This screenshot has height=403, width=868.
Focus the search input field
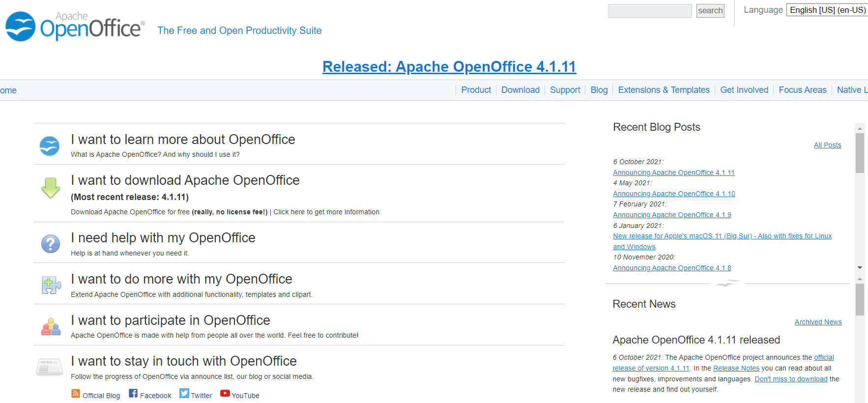pyautogui.click(x=650, y=11)
